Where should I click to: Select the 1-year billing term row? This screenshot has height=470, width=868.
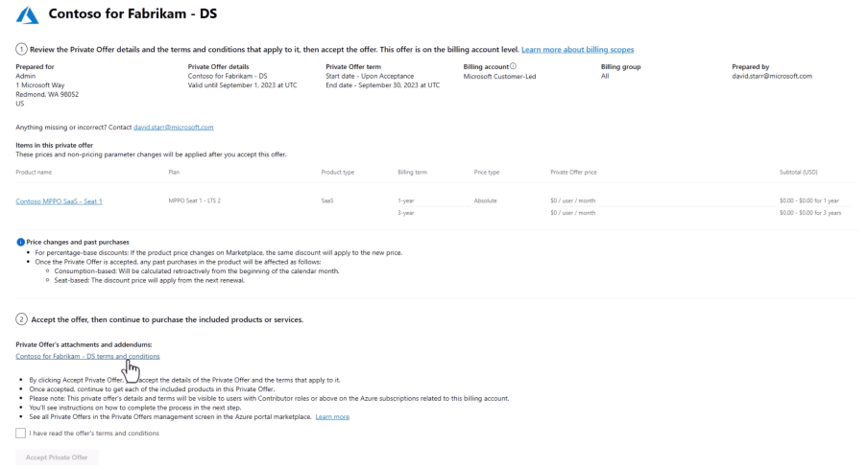coord(406,200)
